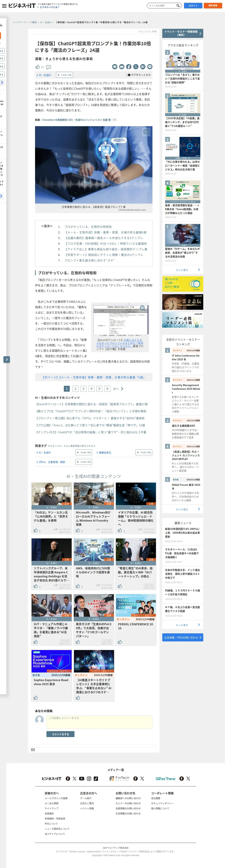Viewport: 225px width, 868px height.
Task: Open ビジネス+IT footer Instagram icon
Action: [89, 778]
